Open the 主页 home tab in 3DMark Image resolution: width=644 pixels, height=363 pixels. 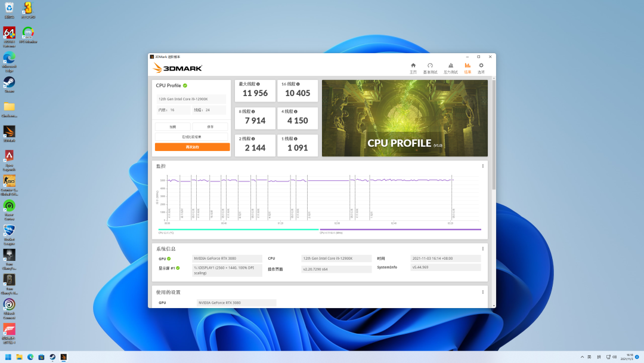point(413,68)
